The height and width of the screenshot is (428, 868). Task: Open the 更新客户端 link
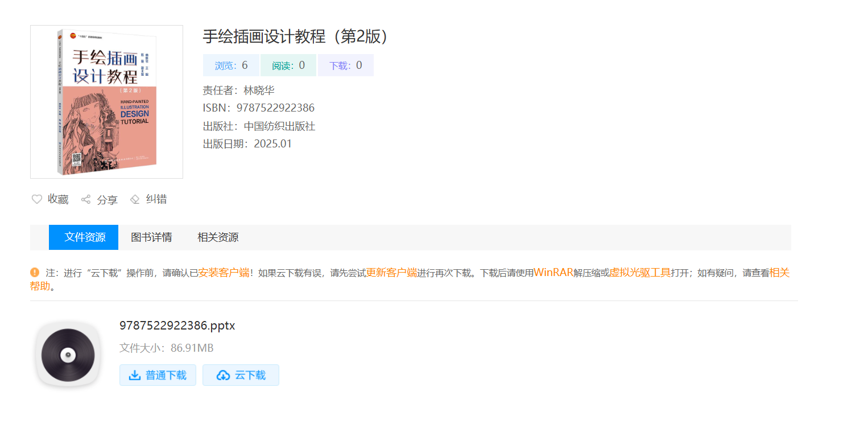(x=391, y=273)
